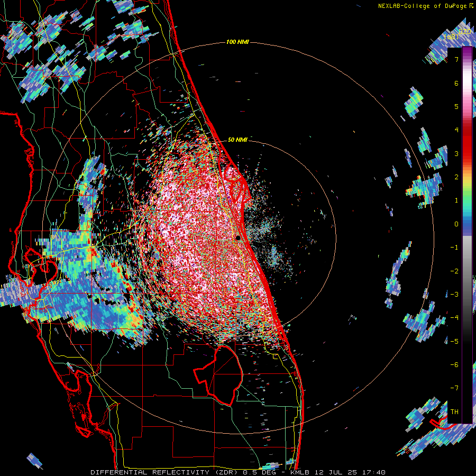Click the 100 NMI range ring label
This screenshot has height=476, width=476.
tap(237, 42)
